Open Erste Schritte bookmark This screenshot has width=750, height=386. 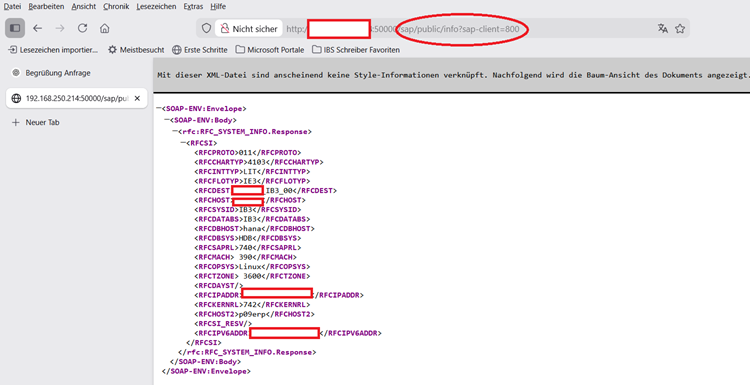point(200,50)
